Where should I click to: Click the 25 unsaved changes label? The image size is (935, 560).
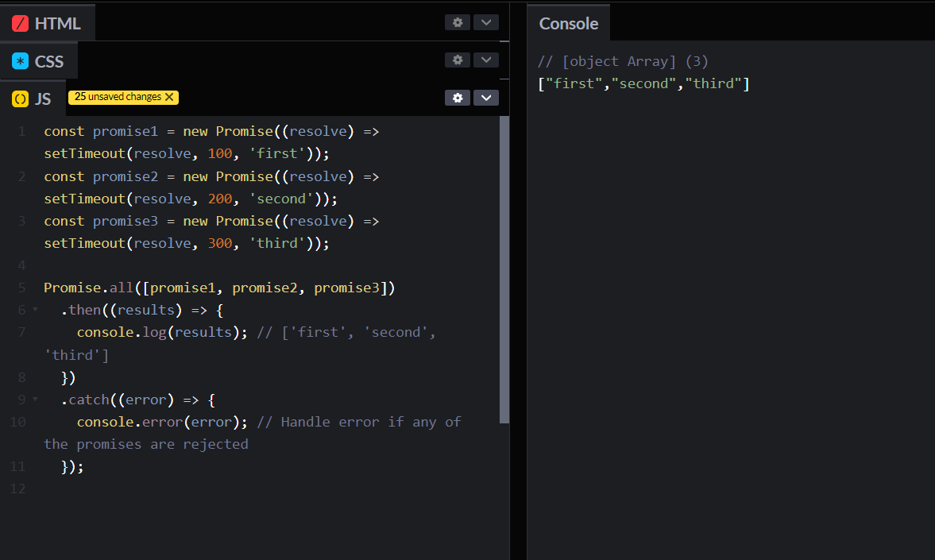118,97
